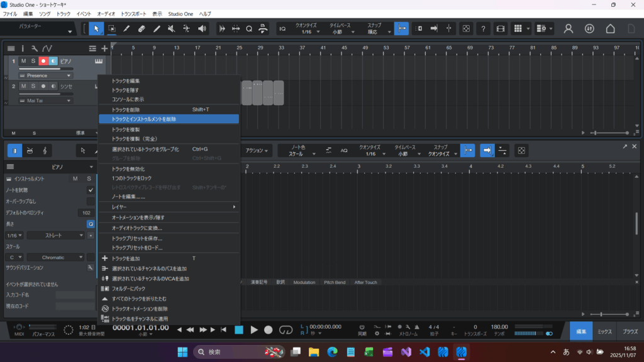Open the ミックス view button
This screenshot has height=362, width=644.
(x=604, y=331)
